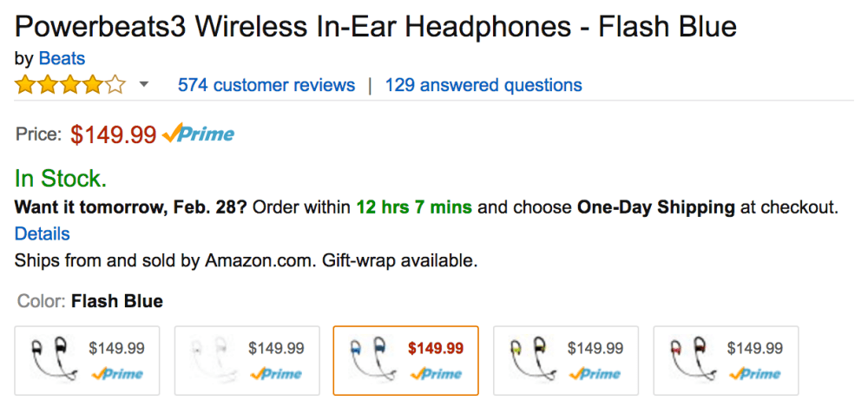
Task: Click the star rating icons
Action: 70,85
